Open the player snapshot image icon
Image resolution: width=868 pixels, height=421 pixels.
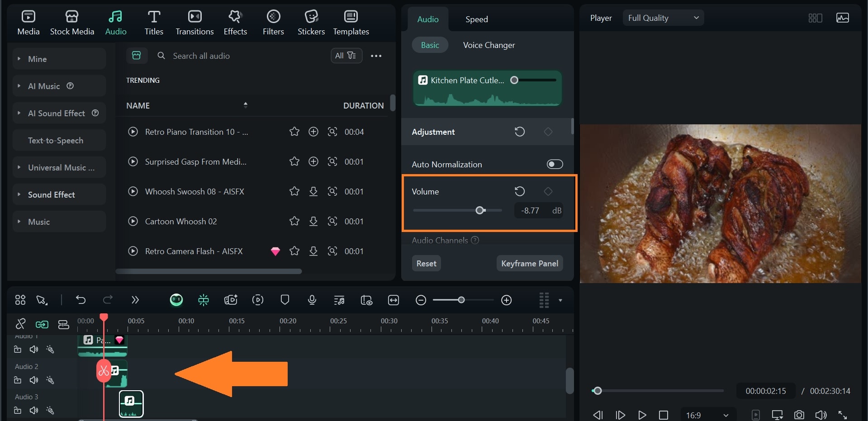point(843,18)
